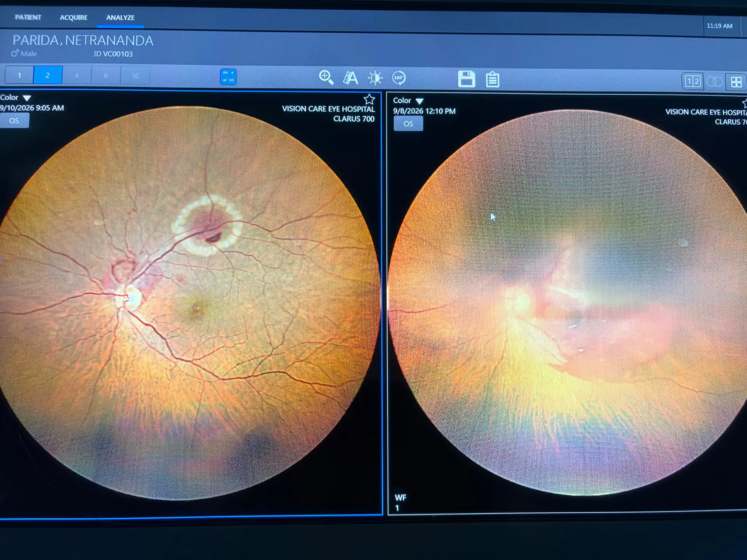747x560 pixels.
Task: Rotate image with the 180° icon
Action: pyautogui.click(x=399, y=78)
